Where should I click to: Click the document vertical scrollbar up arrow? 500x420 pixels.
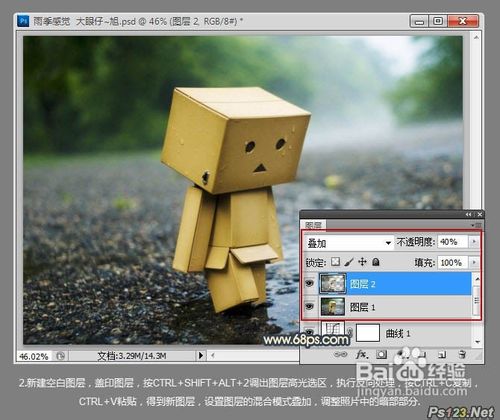476,38
